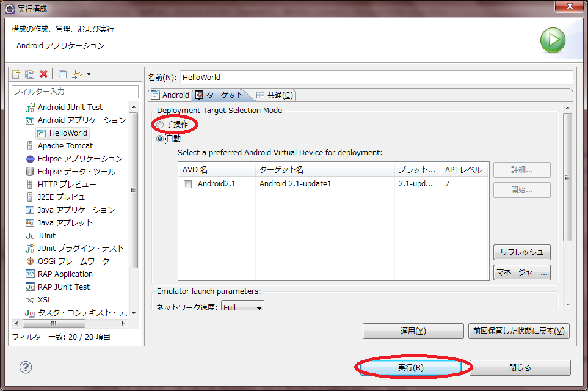Open the ネットワーク速度 Full dropdown
Image resolution: width=588 pixels, height=391 pixels.
click(242, 305)
